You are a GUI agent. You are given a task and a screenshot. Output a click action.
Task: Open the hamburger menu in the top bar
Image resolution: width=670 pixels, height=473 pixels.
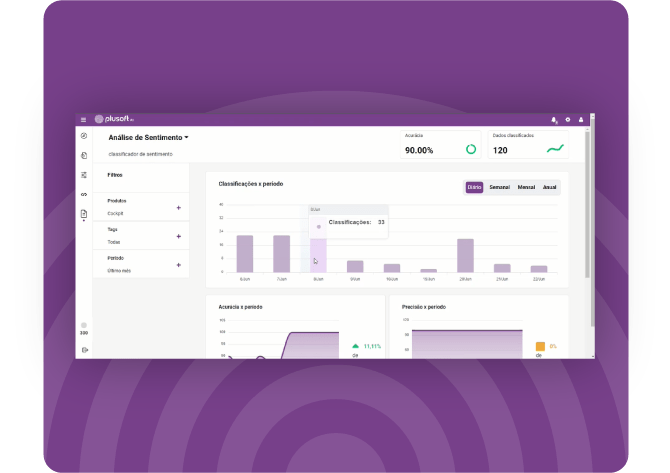coord(83,120)
